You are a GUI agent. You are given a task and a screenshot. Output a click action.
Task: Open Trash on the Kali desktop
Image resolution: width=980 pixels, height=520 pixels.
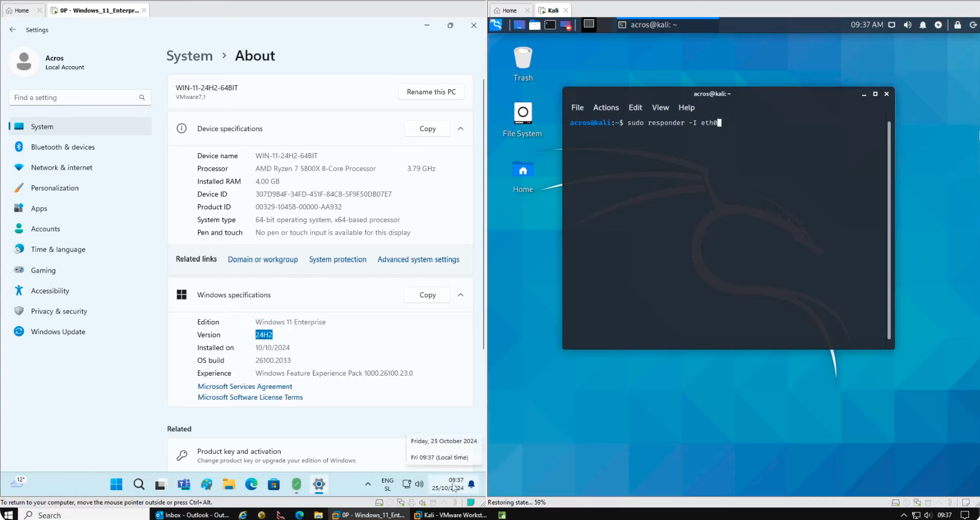[x=523, y=63]
